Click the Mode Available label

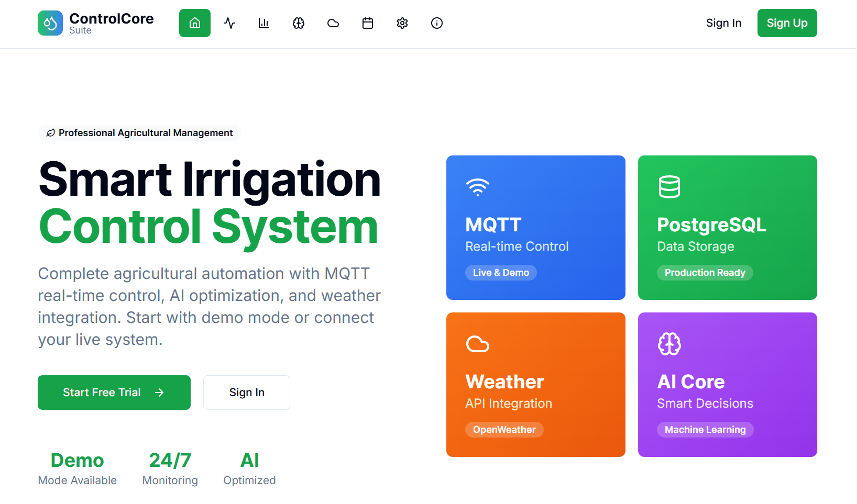coord(78,480)
